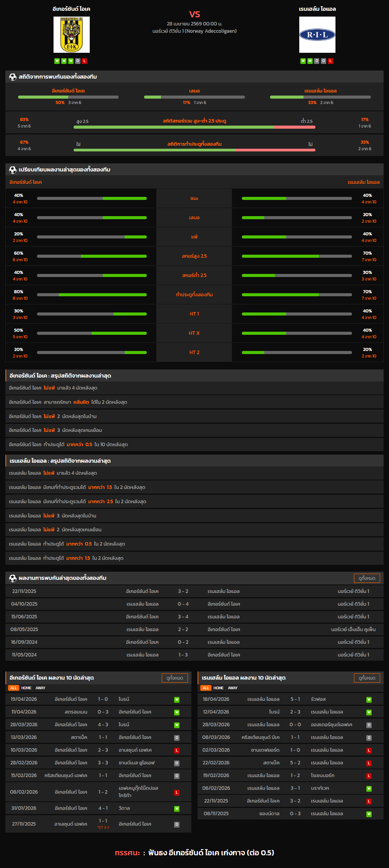This screenshot has width=389, height=868.
Task: Click the Egersund IK tiger team logo
Action: 72,35
